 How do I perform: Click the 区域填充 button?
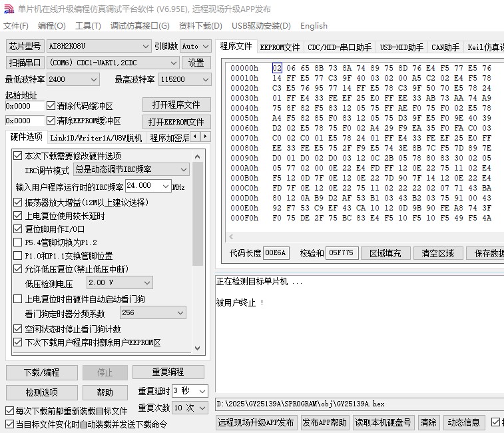pos(385,254)
